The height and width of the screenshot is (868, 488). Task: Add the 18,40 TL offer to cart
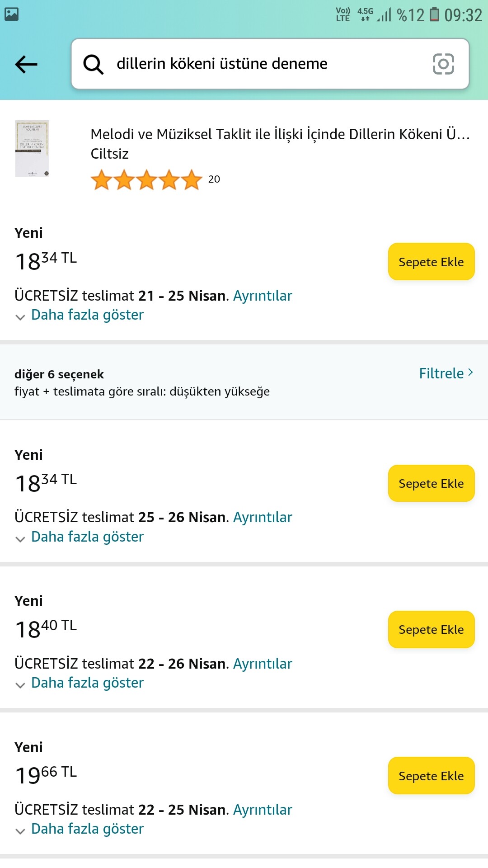[x=431, y=629]
